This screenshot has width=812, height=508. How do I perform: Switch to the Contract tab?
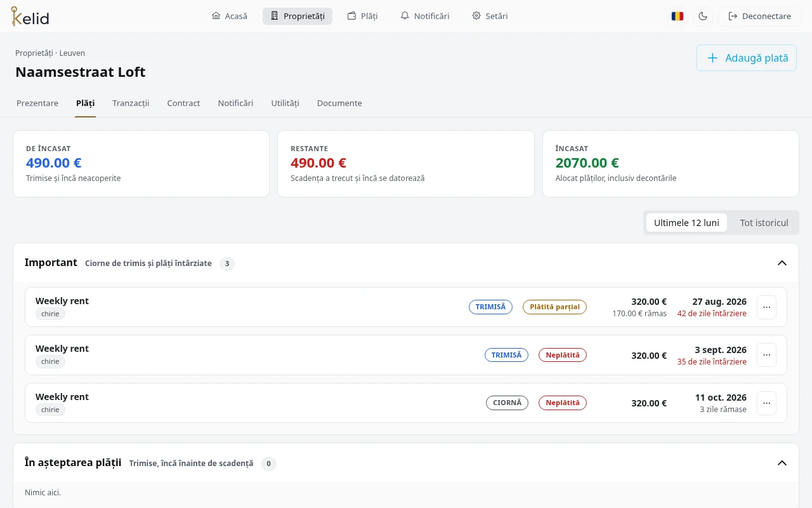click(x=183, y=103)
